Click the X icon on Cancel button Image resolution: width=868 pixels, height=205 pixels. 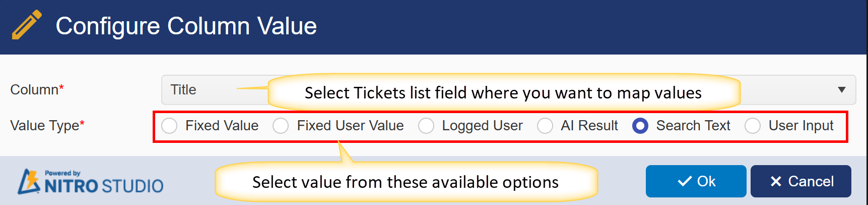[776, 181]
